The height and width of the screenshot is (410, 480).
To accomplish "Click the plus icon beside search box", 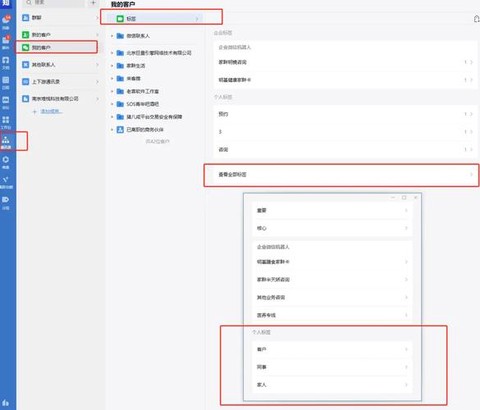I will [93, 3].
